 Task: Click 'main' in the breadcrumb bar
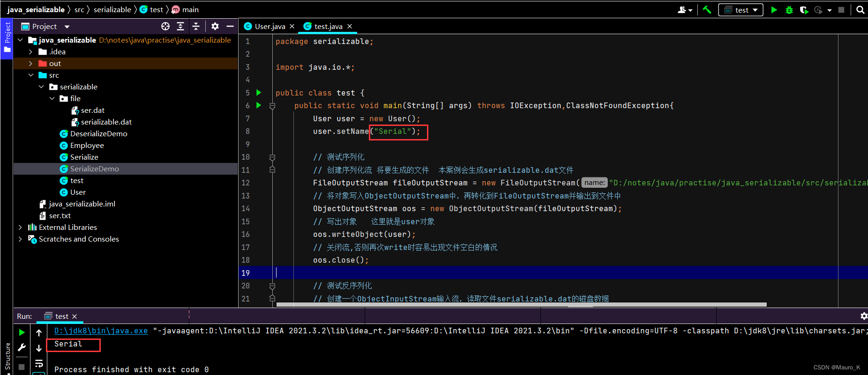click(x=185, y=9)
